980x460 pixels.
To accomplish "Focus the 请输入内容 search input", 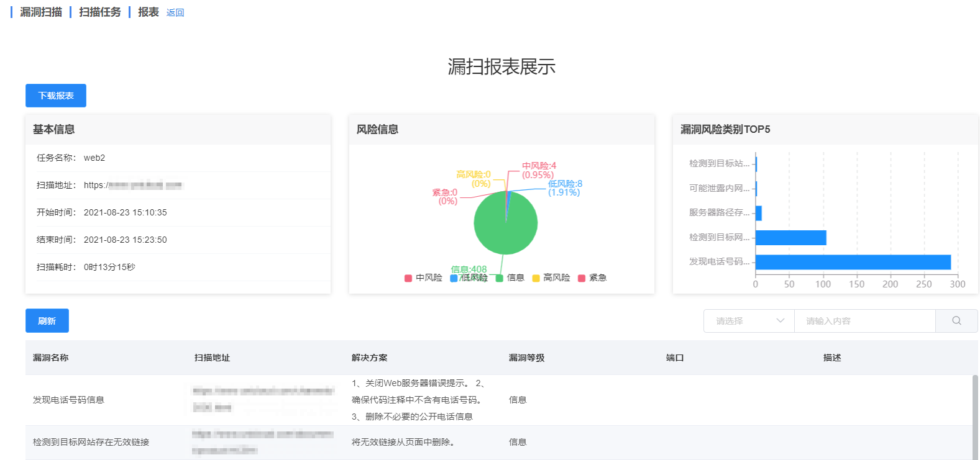I will (x=864, y=321).
